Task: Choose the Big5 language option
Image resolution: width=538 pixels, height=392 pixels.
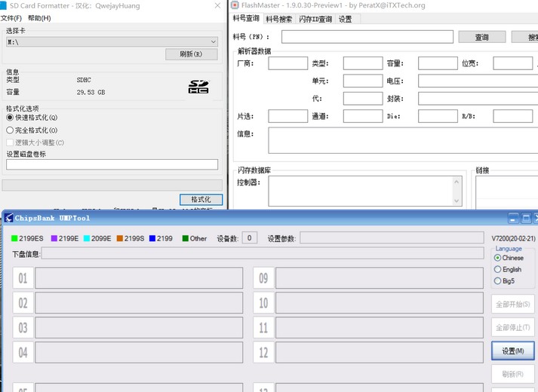Action: 497,281
